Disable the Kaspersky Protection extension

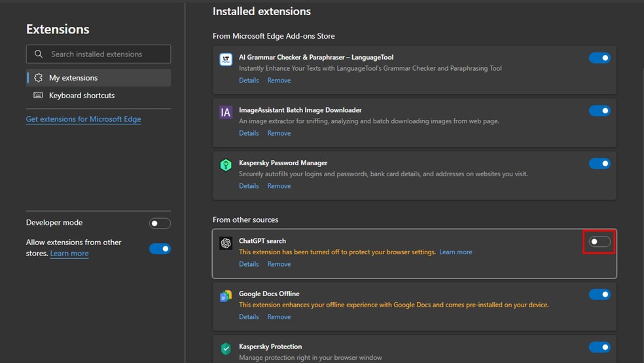pos(599,347)
